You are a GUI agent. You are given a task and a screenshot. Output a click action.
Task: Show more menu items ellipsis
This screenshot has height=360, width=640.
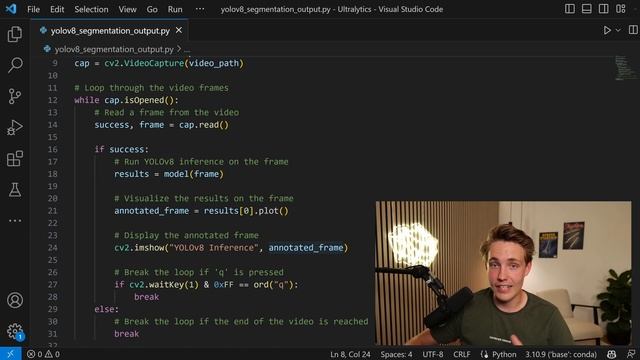(200, 9)
